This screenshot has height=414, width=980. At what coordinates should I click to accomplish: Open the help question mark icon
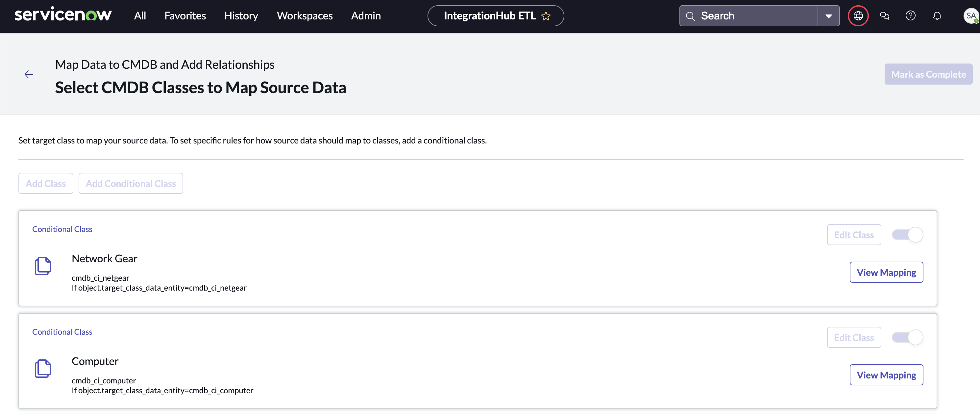pyautogui.click(x=910, y=15)
